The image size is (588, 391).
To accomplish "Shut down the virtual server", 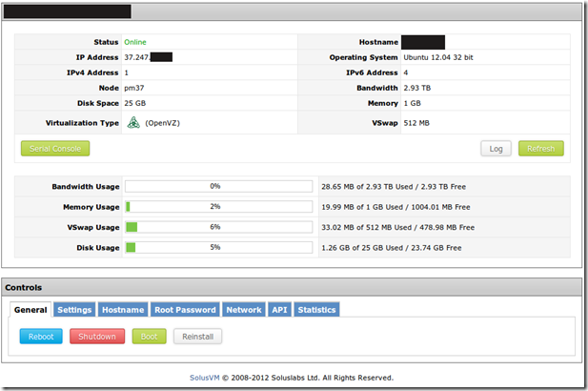I will pyautogui.click(x=97, y=337).
